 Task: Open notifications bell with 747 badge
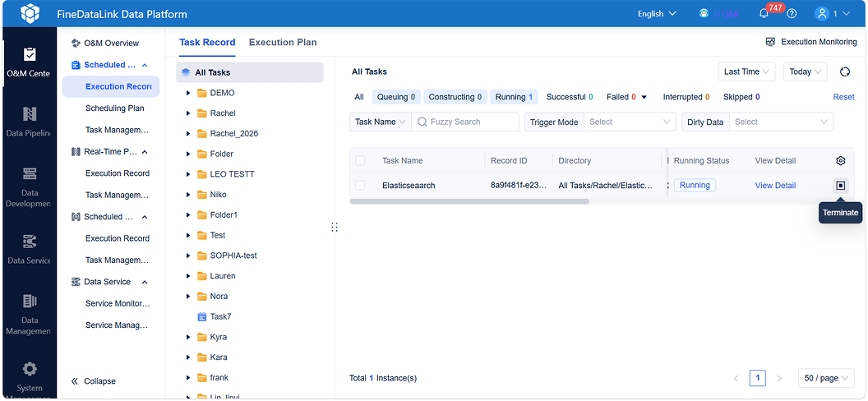[x=764, y=14]
